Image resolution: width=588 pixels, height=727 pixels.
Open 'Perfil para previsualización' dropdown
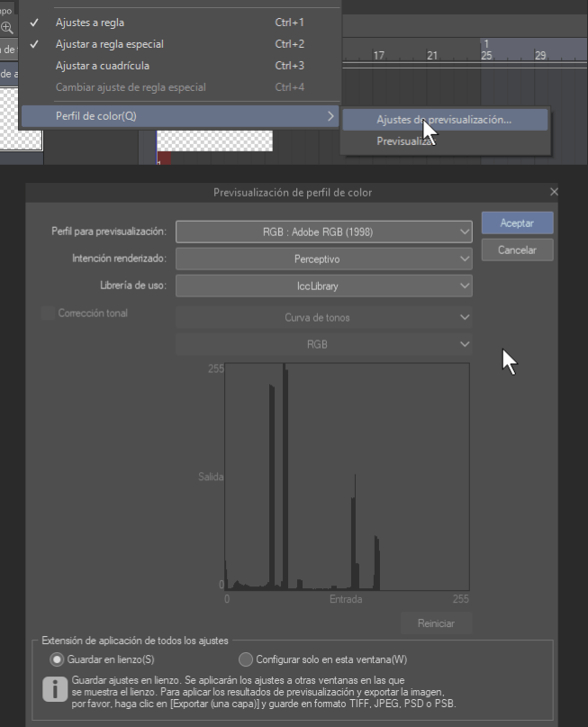(x=324, y=232)
